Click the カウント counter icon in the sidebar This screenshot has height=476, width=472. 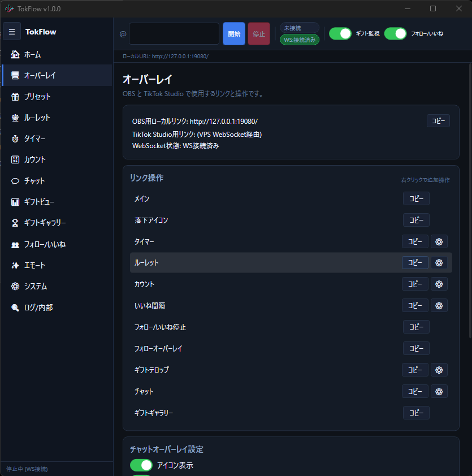click(x=15, y=159)
